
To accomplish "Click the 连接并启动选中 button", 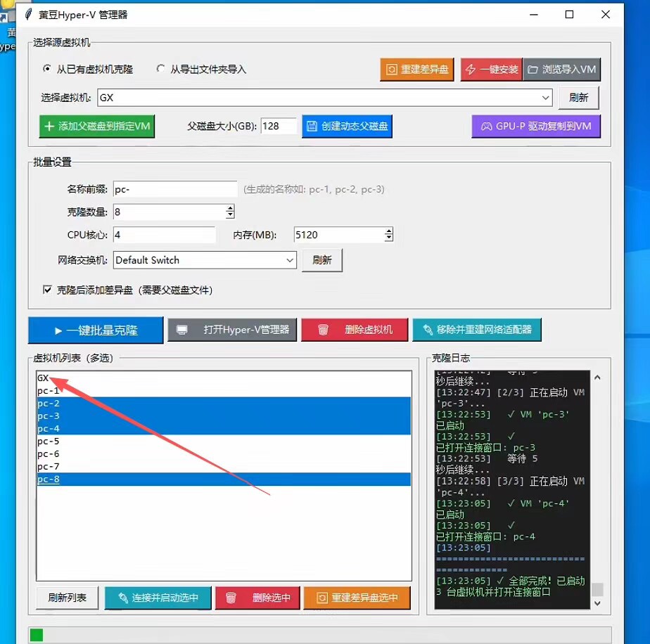I will pos(158,598).
